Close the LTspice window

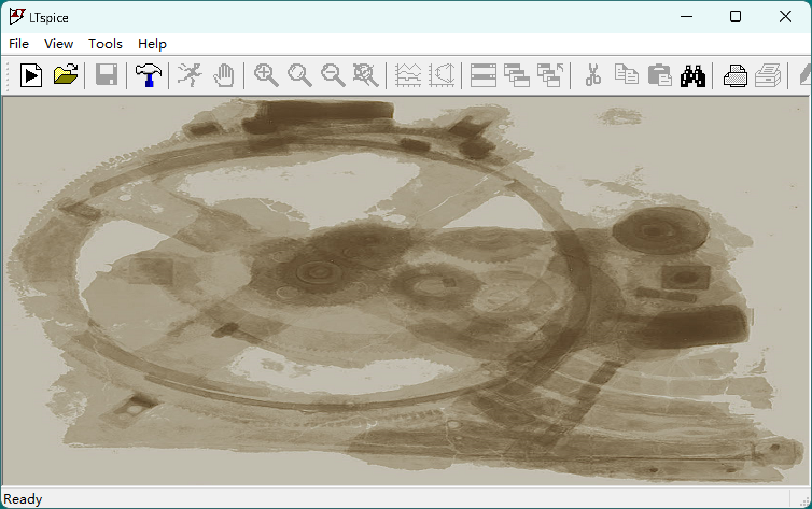pos(786,17)
